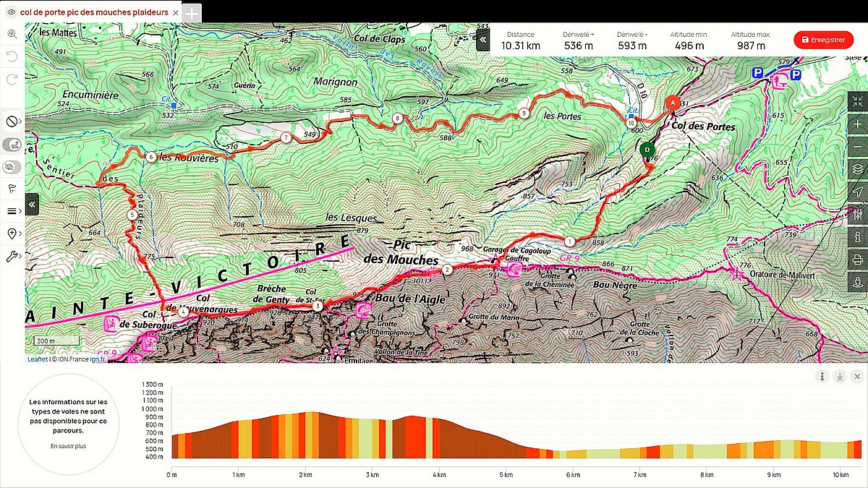Click the maximum altitude value 987 m
Screen dimensions: 868x488
[x=751, y=46]
